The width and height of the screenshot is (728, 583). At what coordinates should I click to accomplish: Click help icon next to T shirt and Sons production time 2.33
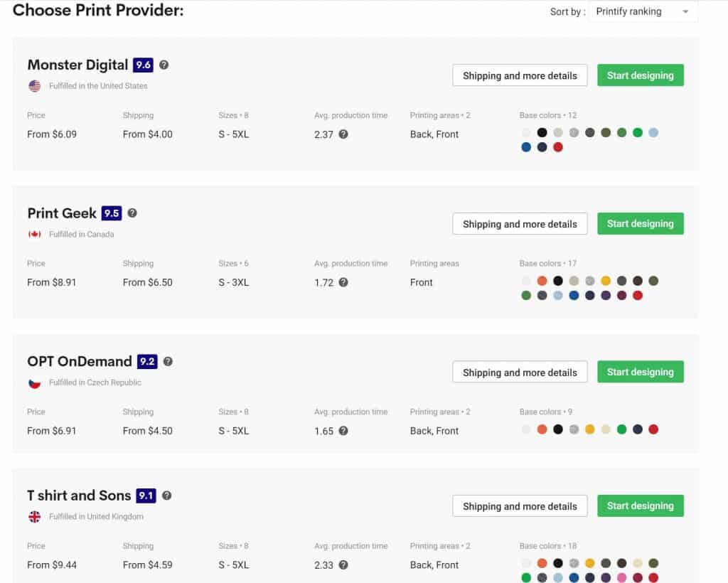click(343, 565)
